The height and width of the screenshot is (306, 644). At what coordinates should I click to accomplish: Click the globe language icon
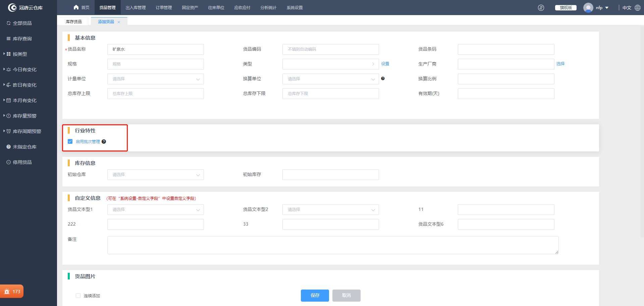pyautogui.click(x=638, y=8)
